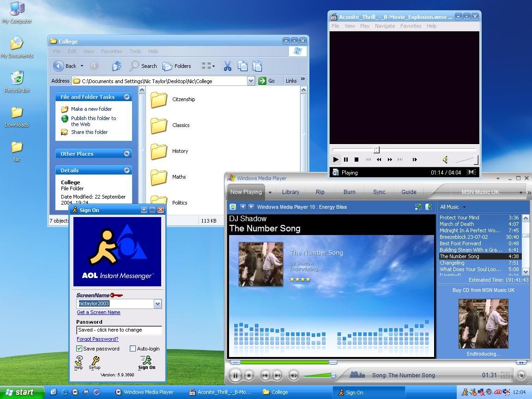532x399 pixels.
Task: Click the Search icon in College toolbar
Action: tap(134, 66)
